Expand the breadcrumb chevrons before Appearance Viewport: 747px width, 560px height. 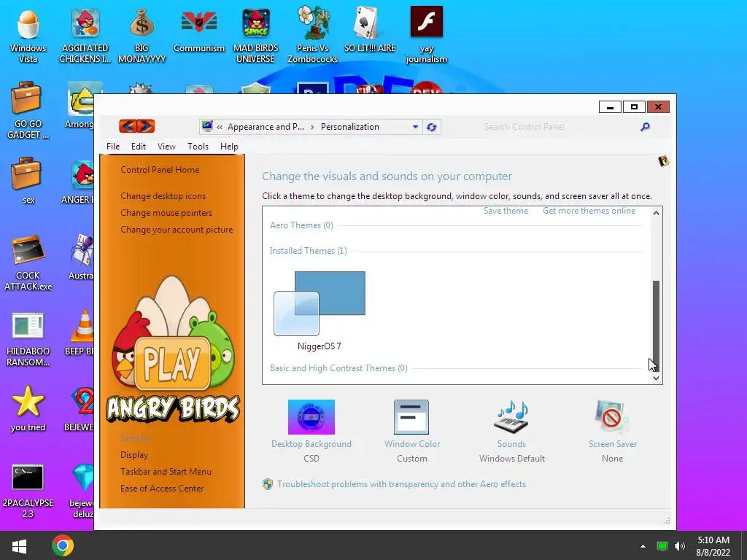(x=220, y=127)
